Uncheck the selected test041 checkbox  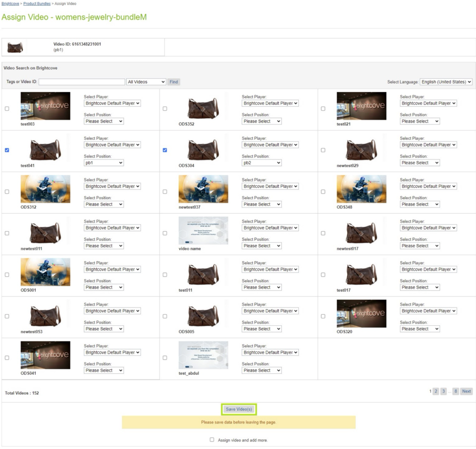click(7, 150)
